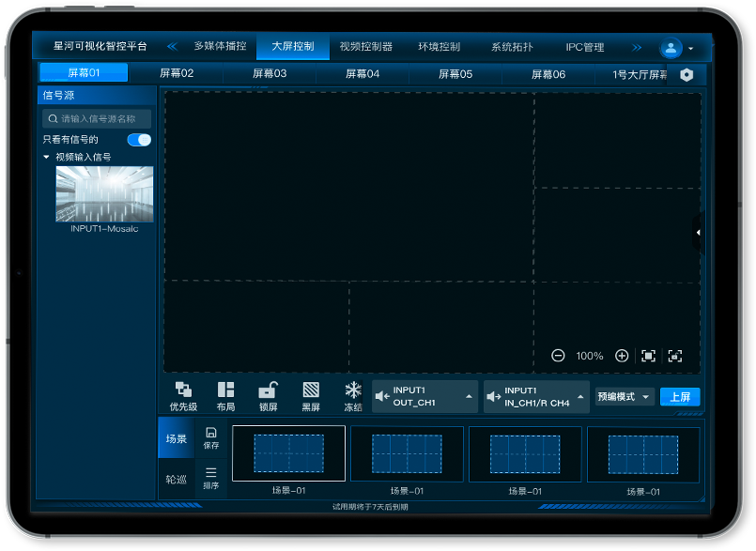Click the 冻结 freeze snowflake icon
Image resolution: width=756 pixels, height=551 pixels.
[x=353, y=390]
